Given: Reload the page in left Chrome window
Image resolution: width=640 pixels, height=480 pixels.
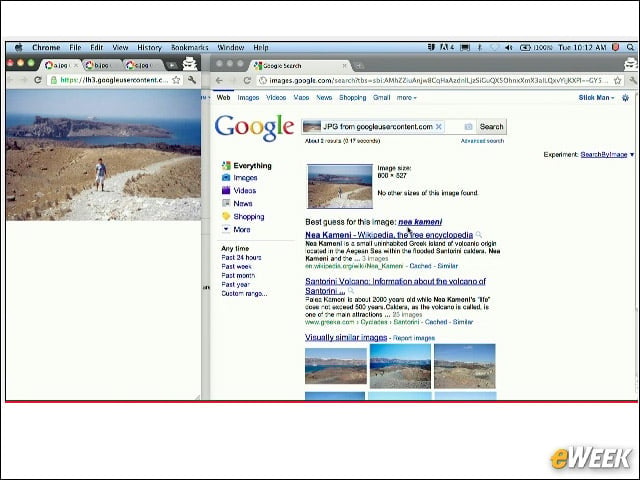Looking at the screenshot, I should click(38, 80).
